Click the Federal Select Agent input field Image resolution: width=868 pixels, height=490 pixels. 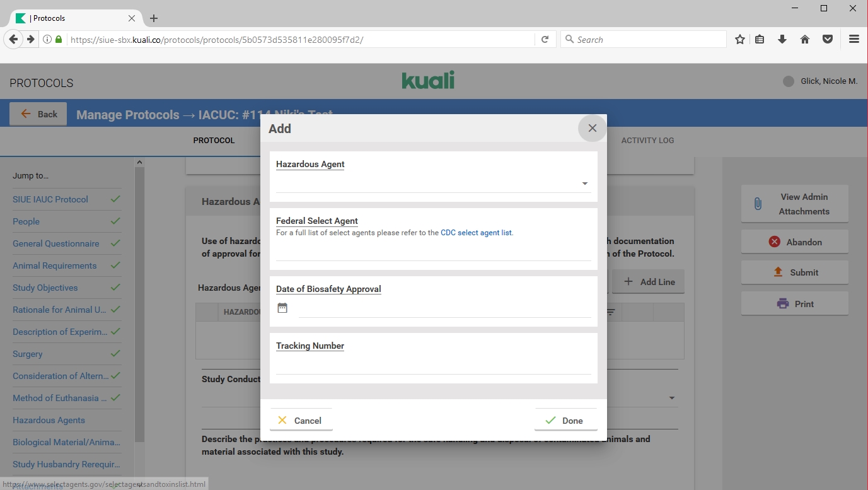(x=433, y=251)
